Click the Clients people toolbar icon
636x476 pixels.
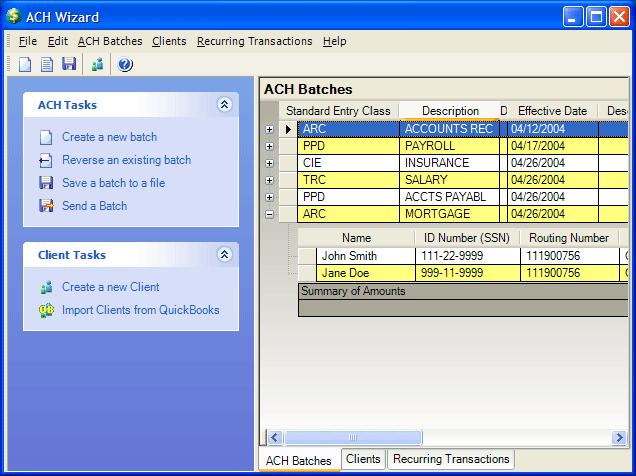coord(97,64)
